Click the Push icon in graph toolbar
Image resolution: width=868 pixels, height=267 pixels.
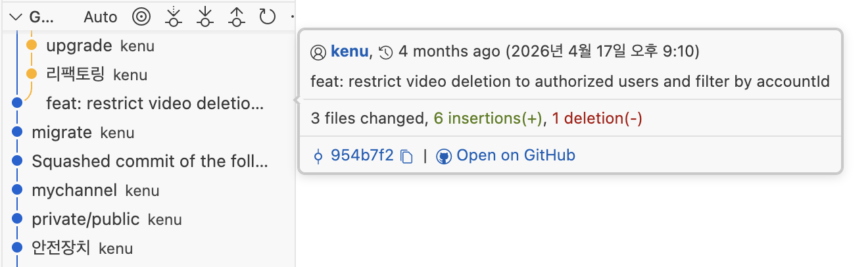click(x=237, y=16)
